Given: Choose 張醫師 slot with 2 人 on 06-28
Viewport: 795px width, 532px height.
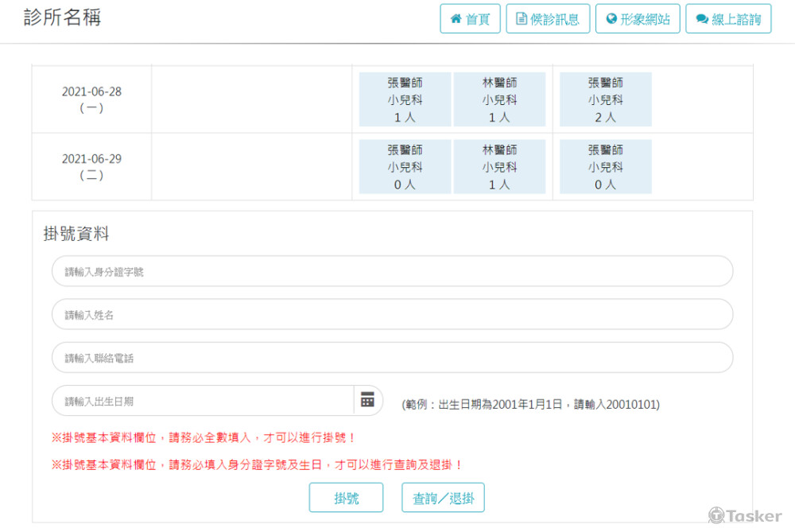Looking at the screenshot, I should 605,99.
